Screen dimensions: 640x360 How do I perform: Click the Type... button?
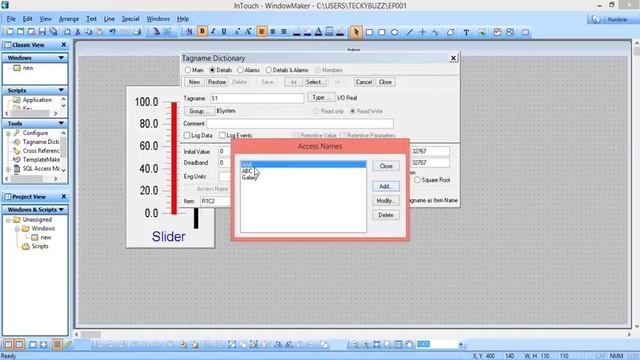coord(321,98)
